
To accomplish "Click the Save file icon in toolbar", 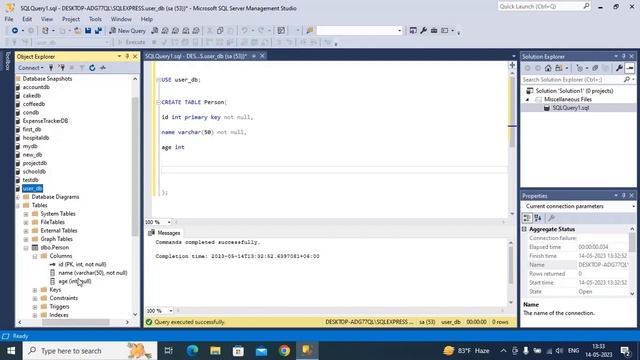I will [88, 31].
